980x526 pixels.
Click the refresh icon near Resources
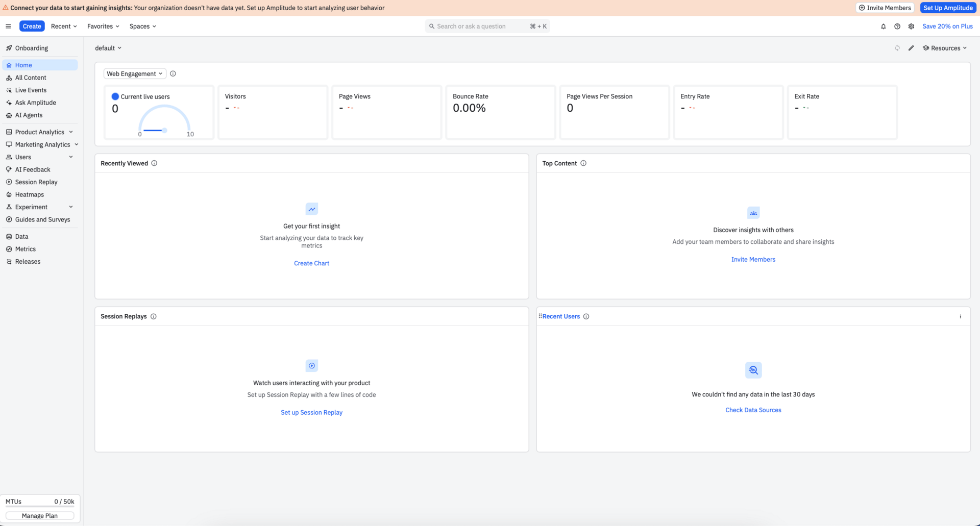click(x=897, y=48)
